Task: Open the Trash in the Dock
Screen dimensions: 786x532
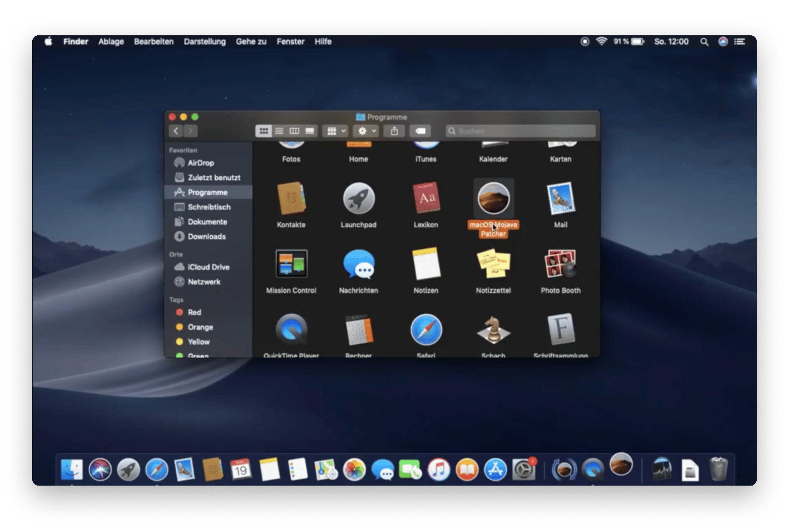Action: point(718,469)
